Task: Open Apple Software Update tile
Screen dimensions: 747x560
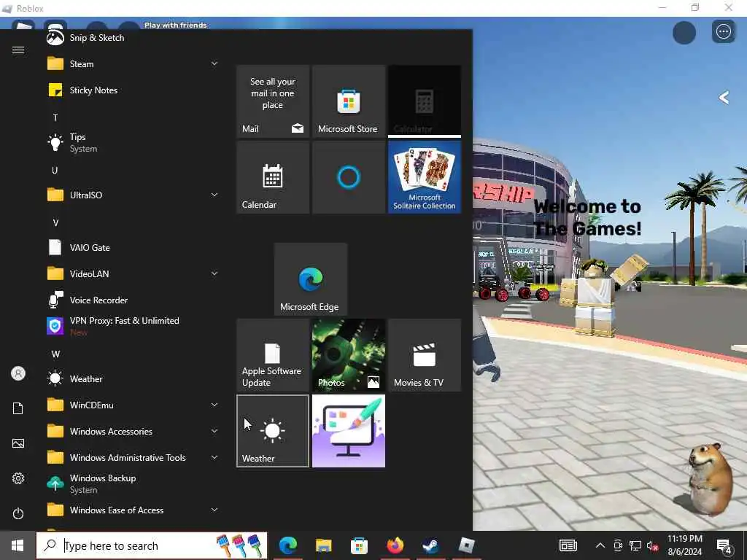Action: click(273, 355)
